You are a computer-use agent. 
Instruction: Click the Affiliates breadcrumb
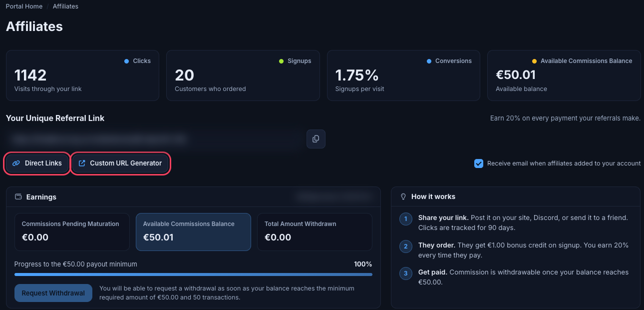coord(65,6)
